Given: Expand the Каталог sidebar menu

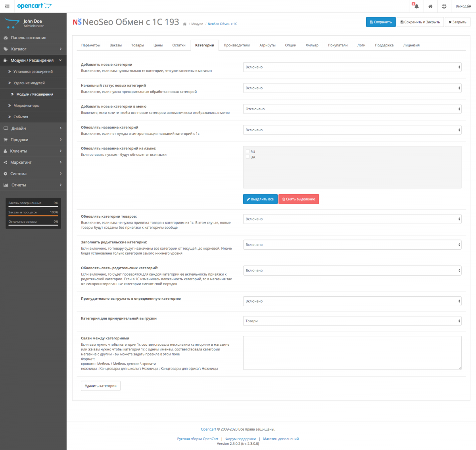Looking at the screenshot, I should [x=33, y=49].
